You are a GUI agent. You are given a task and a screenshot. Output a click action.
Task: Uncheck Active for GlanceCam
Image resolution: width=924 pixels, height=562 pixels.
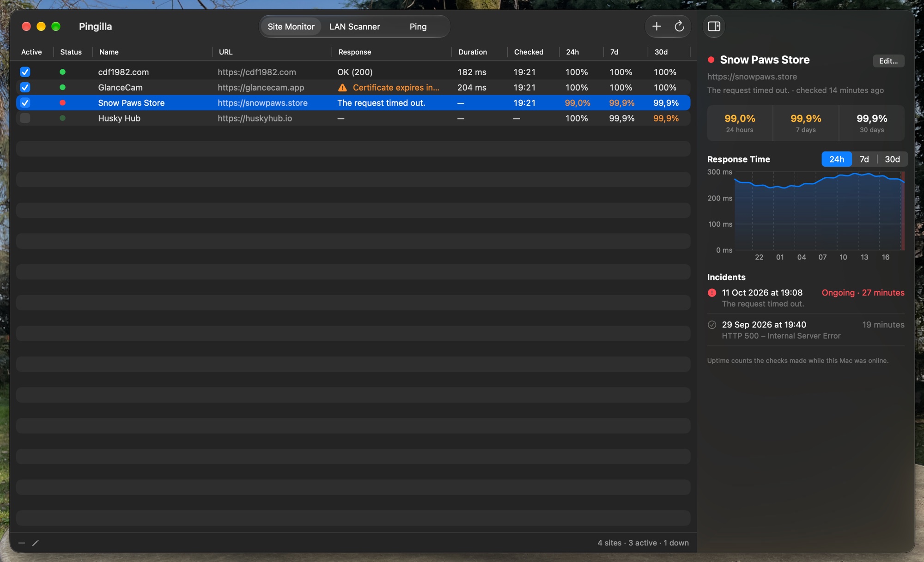point(25,87)
